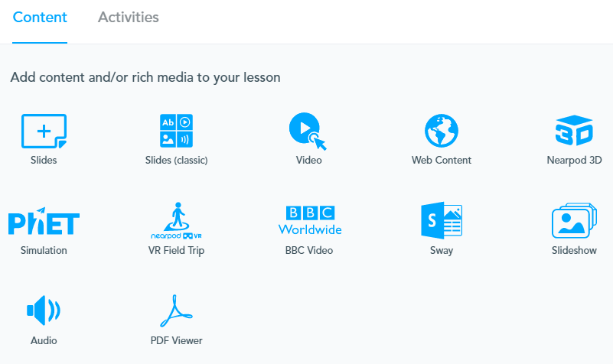Click the "Nearpod 3D" text label
The image size is (613, 364).
pos(575,161)
